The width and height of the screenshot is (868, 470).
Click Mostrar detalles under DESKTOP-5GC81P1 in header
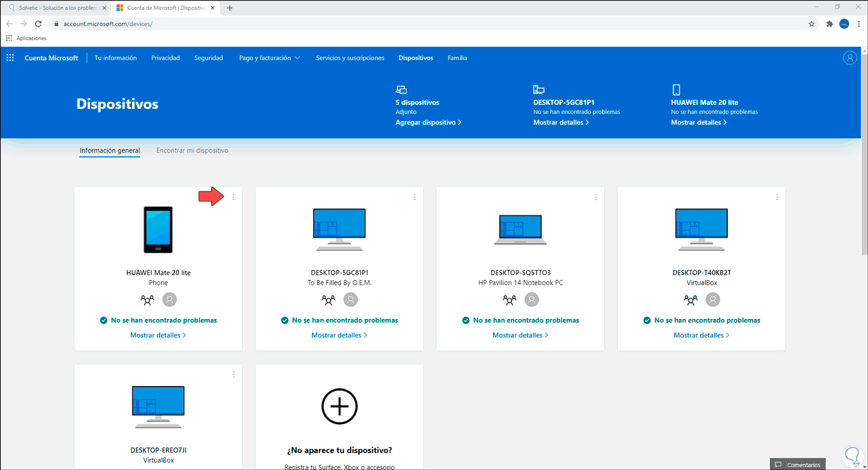point(561,123)
